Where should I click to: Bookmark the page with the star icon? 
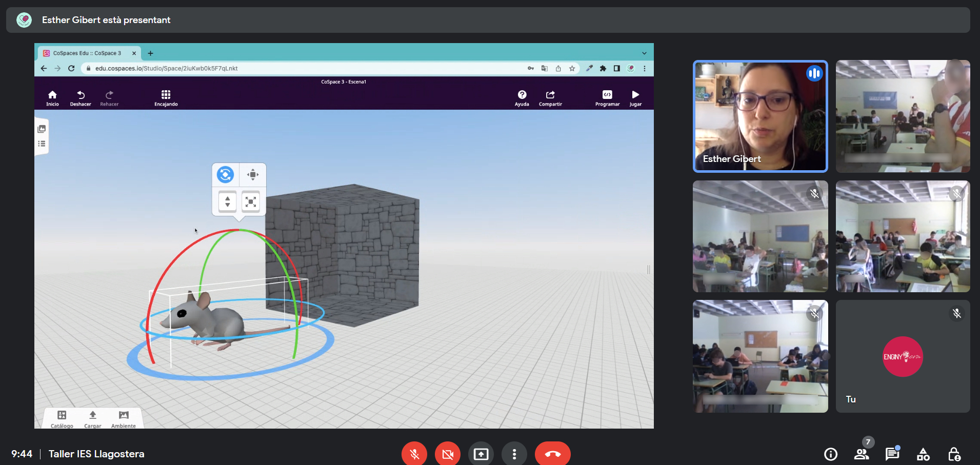pos(572,68)
